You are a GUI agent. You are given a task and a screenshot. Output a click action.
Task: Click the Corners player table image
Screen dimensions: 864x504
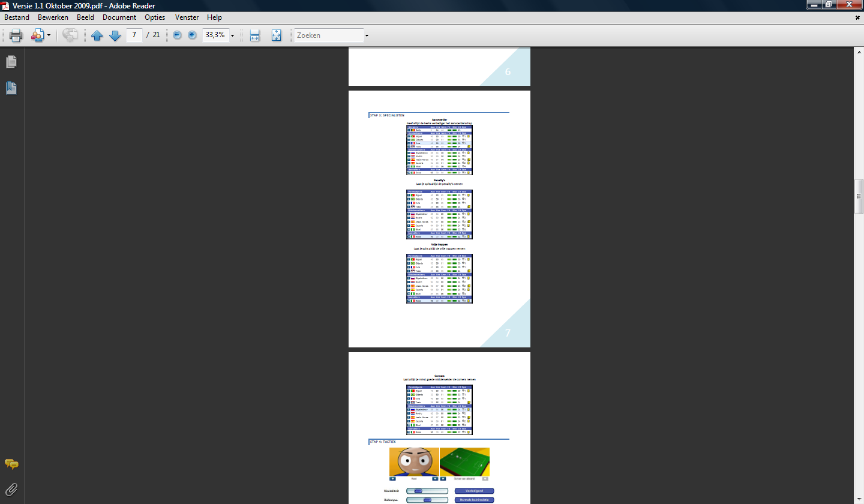click(x=439, y=410)
